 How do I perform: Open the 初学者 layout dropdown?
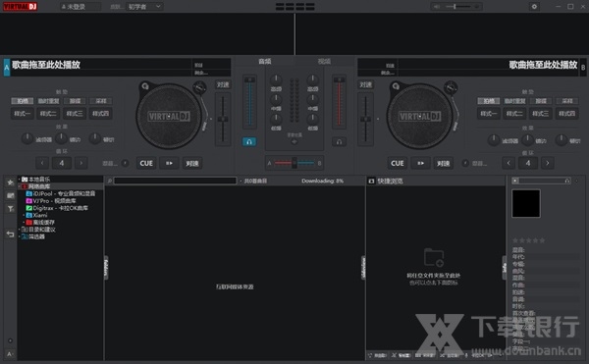point(144,7)
